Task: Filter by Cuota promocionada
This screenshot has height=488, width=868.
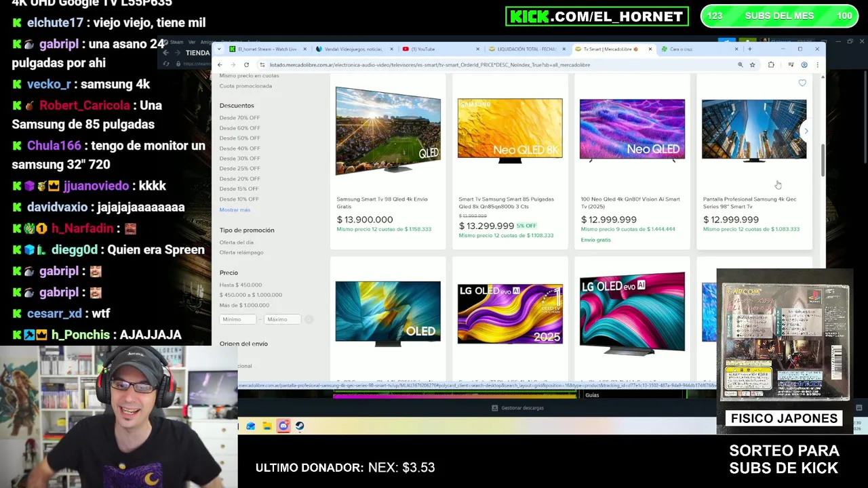Action: coord(245,86)
